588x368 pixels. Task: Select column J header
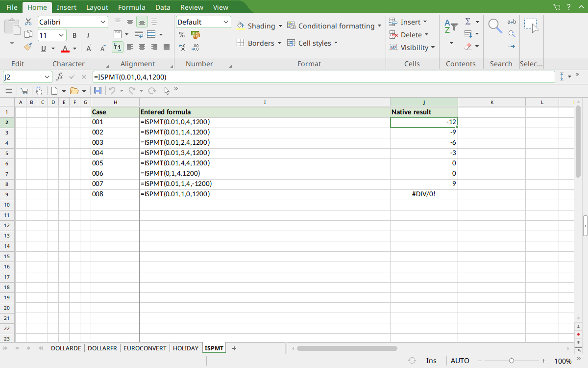pos(424,102)
